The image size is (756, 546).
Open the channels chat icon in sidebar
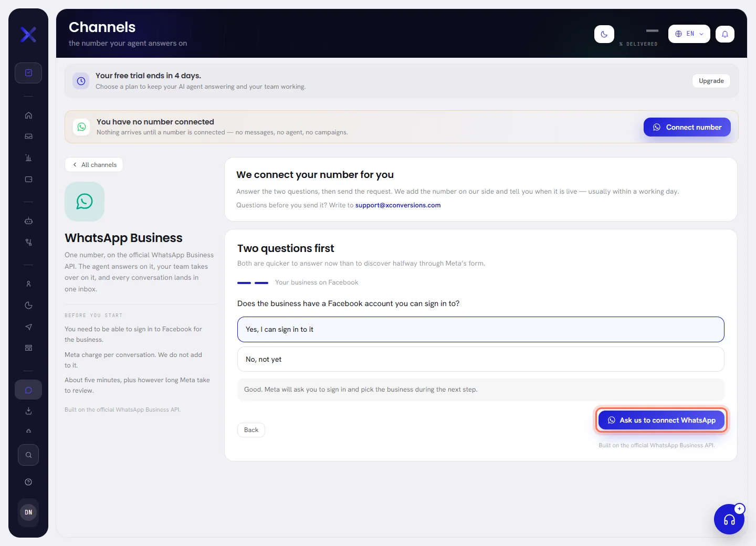[28, 390]
